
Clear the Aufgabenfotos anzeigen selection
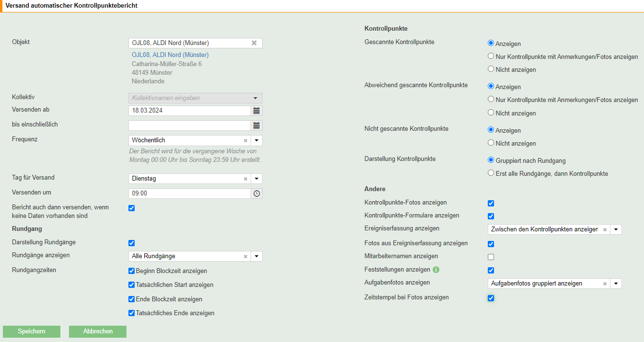605,284
